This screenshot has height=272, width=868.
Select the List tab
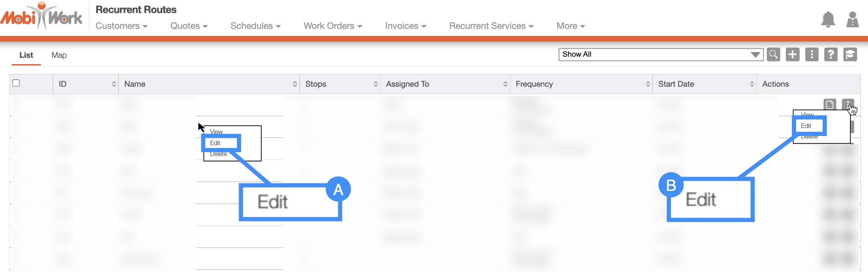pos(26,55)
